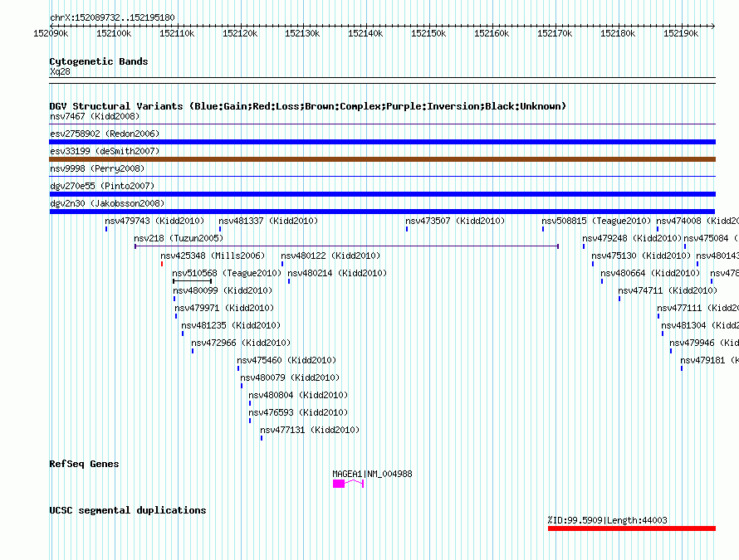Open the nsv218 (Tuzun2005) inversion feature
The width and height of the screenshot is (739, 560).
[346, 246]
